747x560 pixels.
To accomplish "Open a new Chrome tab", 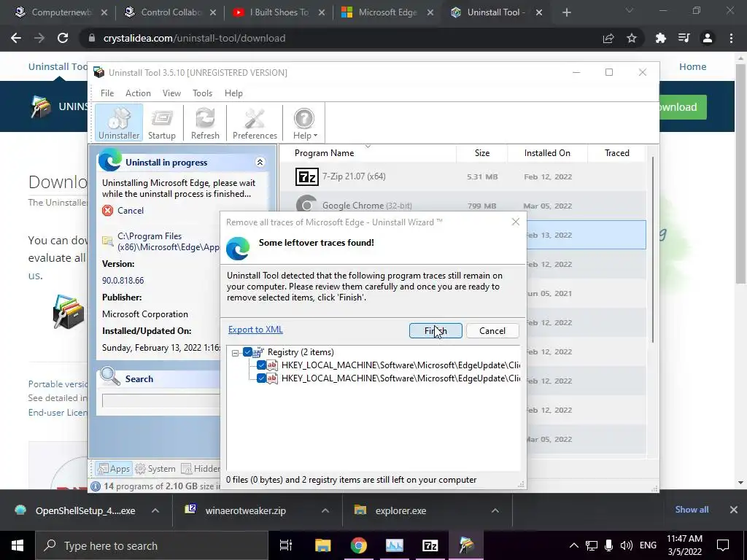I will pos(566,12).
